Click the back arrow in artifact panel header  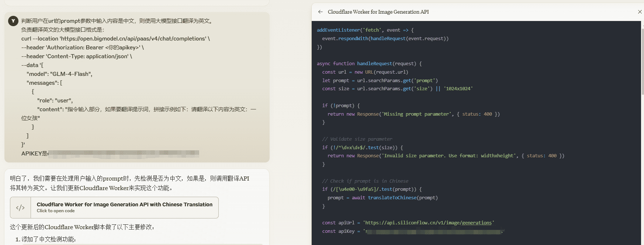tap(320, 12)
